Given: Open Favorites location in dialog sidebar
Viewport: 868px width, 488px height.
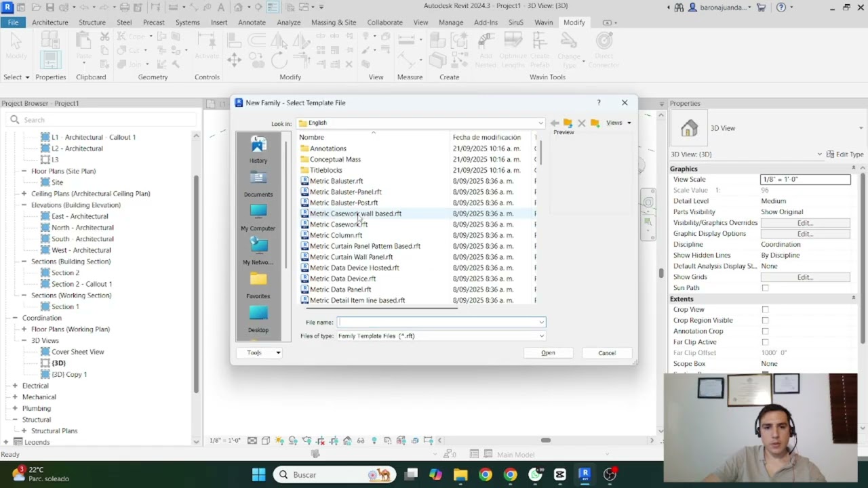Looking at the screenshot, I should (258, 285).
